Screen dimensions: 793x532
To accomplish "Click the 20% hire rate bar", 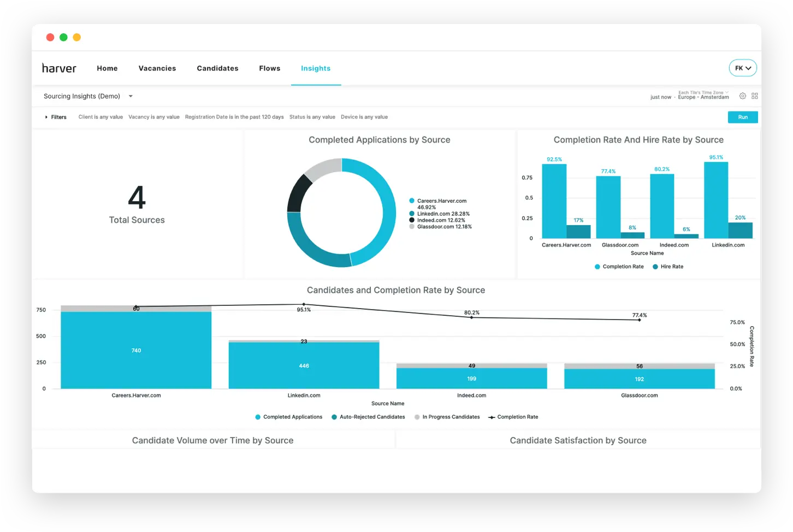I will 740,230.
